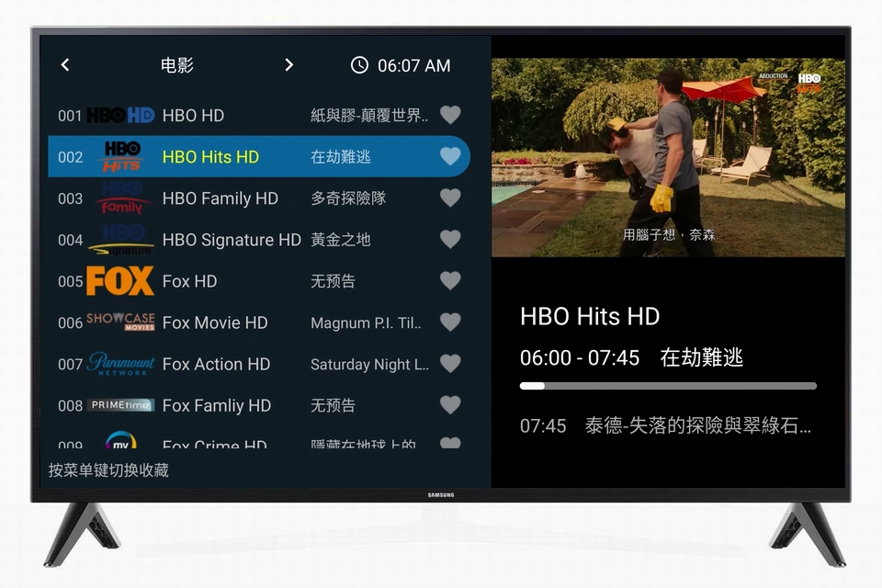This screenshot has height=588, width=882.
Task: Click the HBO Family channel logo
Action: click(122, 198)
